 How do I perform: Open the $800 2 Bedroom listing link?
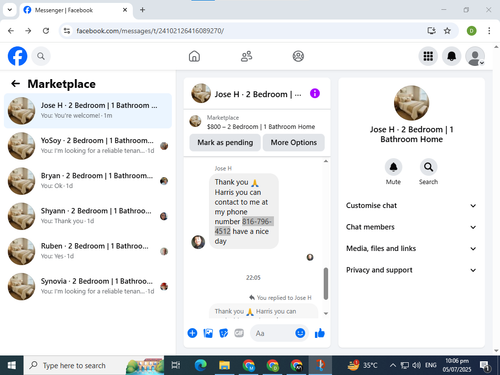point(261,127)
